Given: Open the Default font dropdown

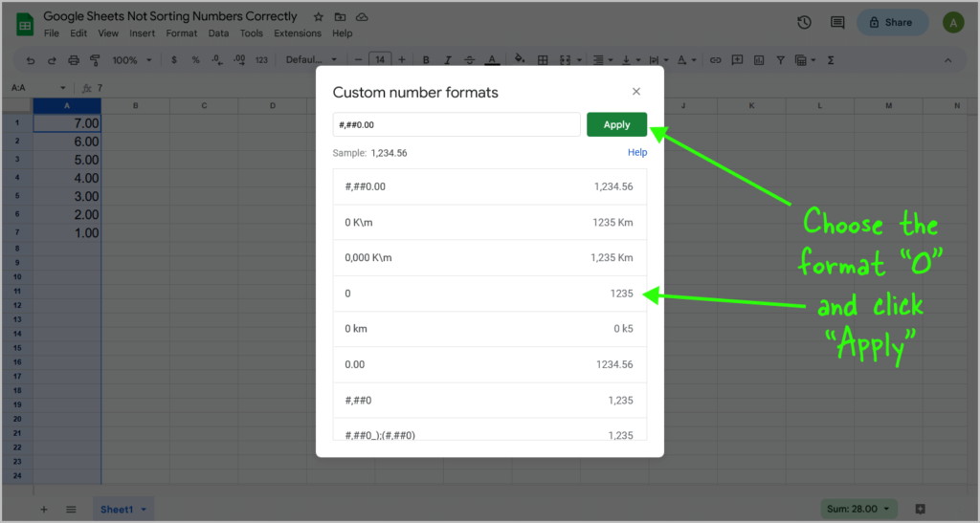Looking at the screenshot, I should point(311,60).
